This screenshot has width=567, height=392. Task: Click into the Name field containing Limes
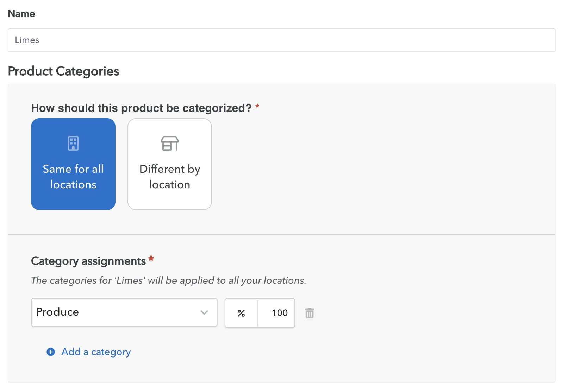(x=282, y=40)
